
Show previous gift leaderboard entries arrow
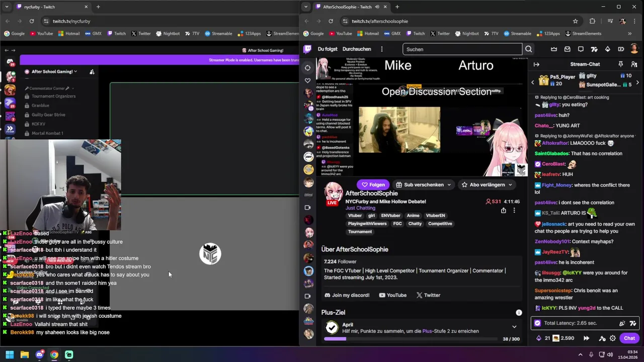(x=533, y=82)
